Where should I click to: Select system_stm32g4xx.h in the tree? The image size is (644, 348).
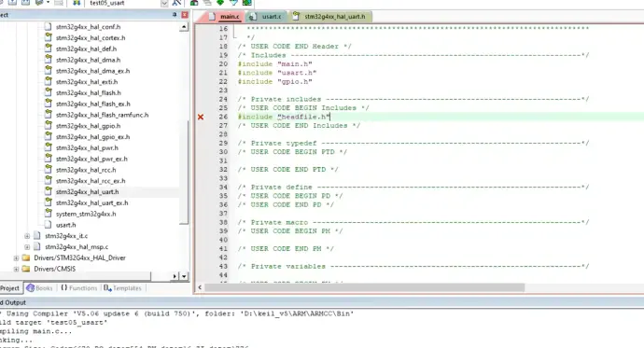pos(86,215)
